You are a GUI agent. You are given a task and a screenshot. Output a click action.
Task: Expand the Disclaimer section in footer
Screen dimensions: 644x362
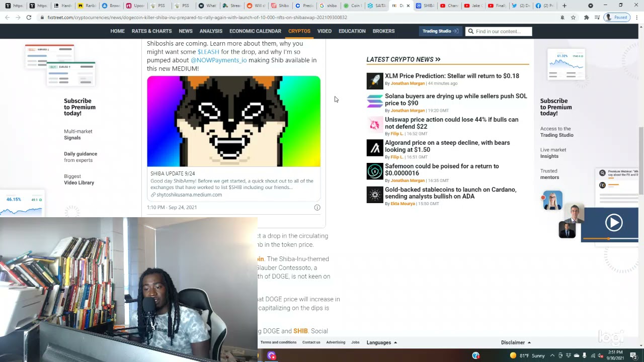[516, 342]
